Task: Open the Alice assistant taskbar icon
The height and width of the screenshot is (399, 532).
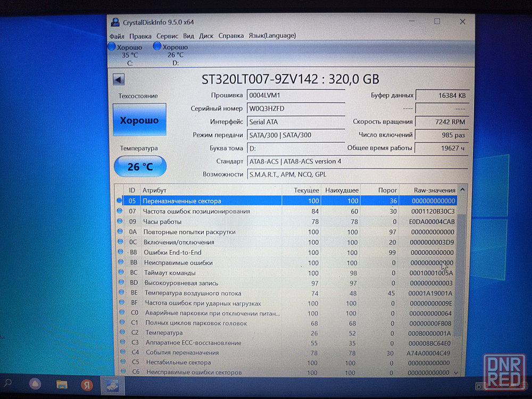Action: (35, 384)
